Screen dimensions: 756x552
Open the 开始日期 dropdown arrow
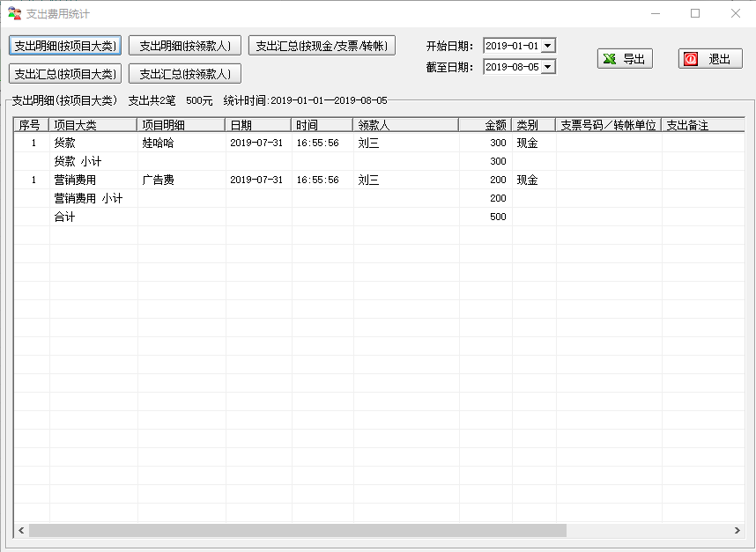[547, 46]
